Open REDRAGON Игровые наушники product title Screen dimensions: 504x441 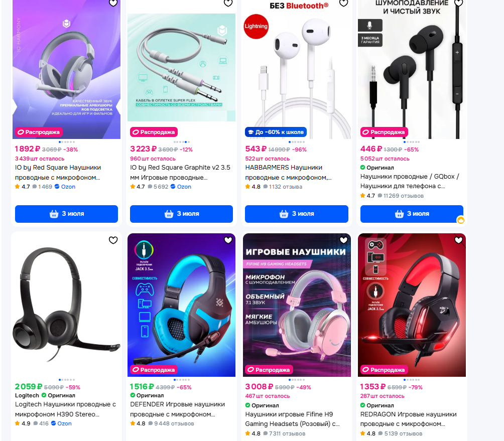(408, 419)
